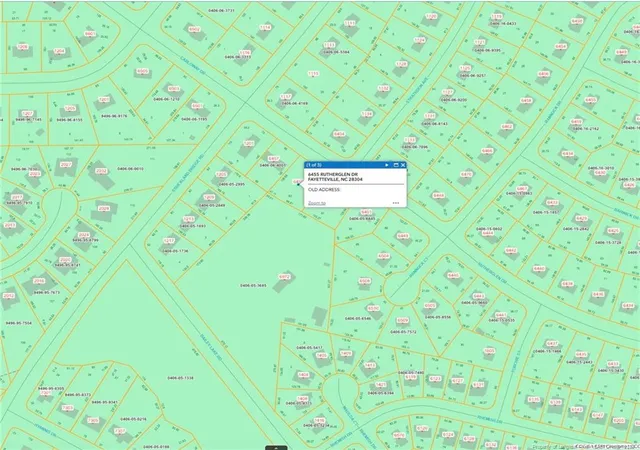
Task: Select house number 6123 label
Action: click(x=436, y=379)
